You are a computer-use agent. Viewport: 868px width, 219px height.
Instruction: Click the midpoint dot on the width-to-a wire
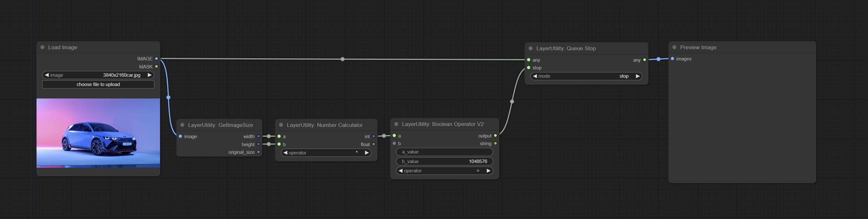click(269, 136)
